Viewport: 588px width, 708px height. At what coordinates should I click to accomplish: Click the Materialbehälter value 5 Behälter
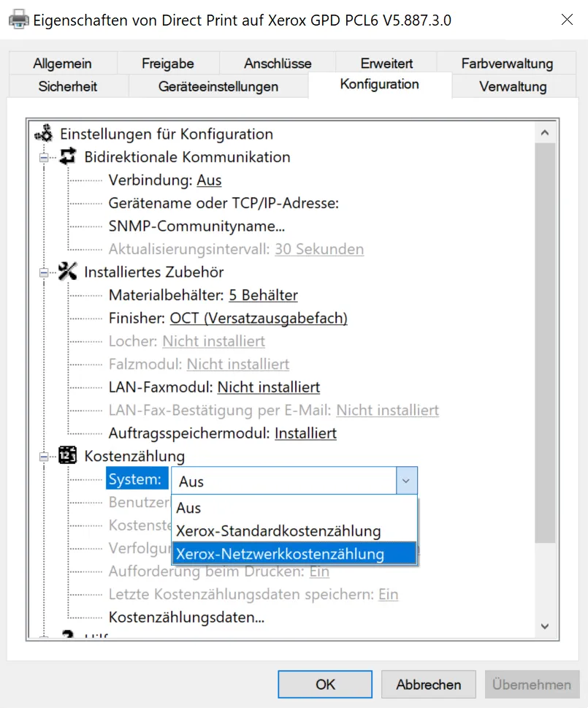pyautogui.click(x=263, y=295)
